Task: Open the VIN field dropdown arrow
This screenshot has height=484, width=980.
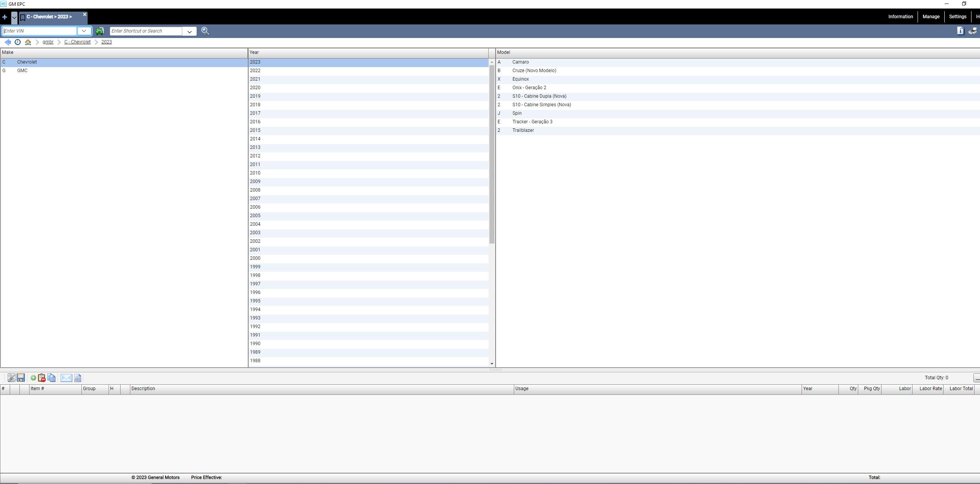Action: coord(84,31)
